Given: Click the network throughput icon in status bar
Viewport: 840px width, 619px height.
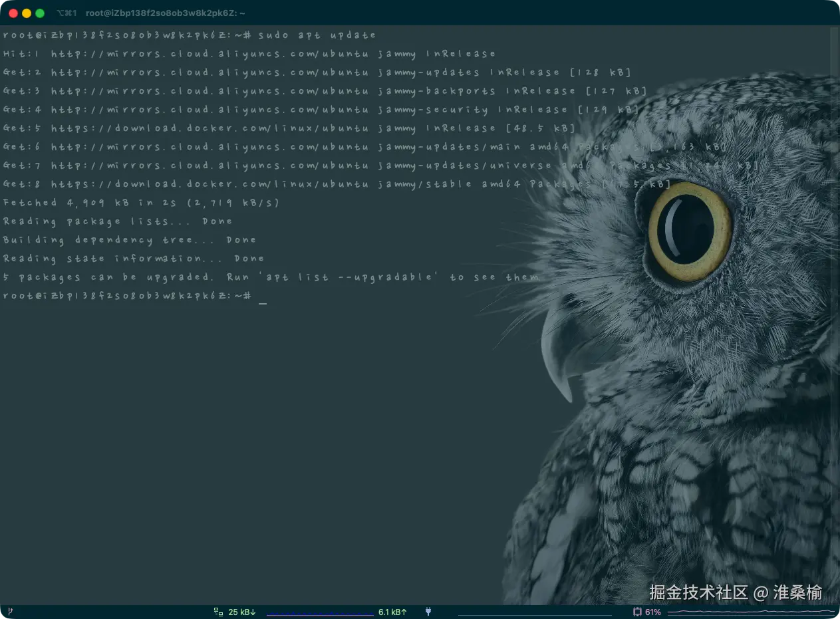Looking at the screenshot, I should 218,612.
